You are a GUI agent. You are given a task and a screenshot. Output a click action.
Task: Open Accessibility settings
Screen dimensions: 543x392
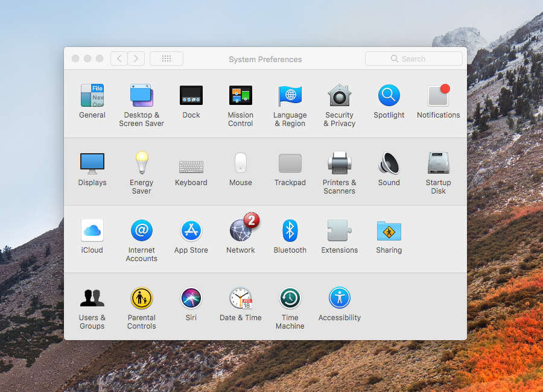339,298
